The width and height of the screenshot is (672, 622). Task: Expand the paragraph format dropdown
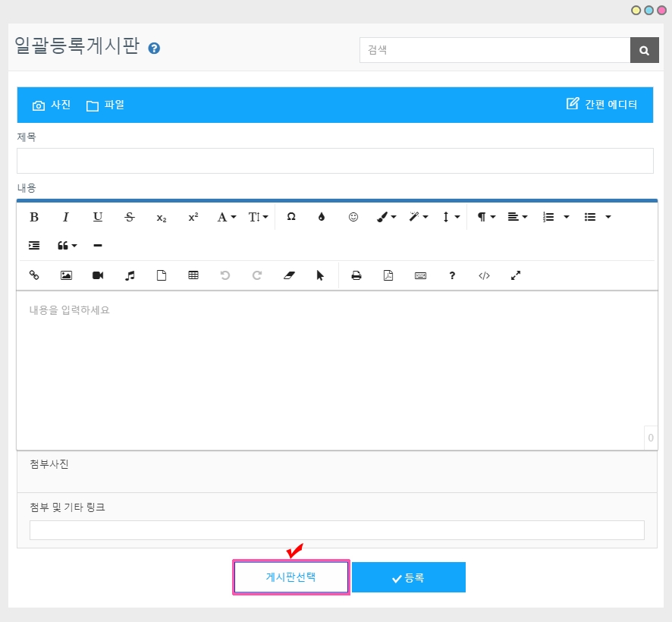[x=486, y=217]
